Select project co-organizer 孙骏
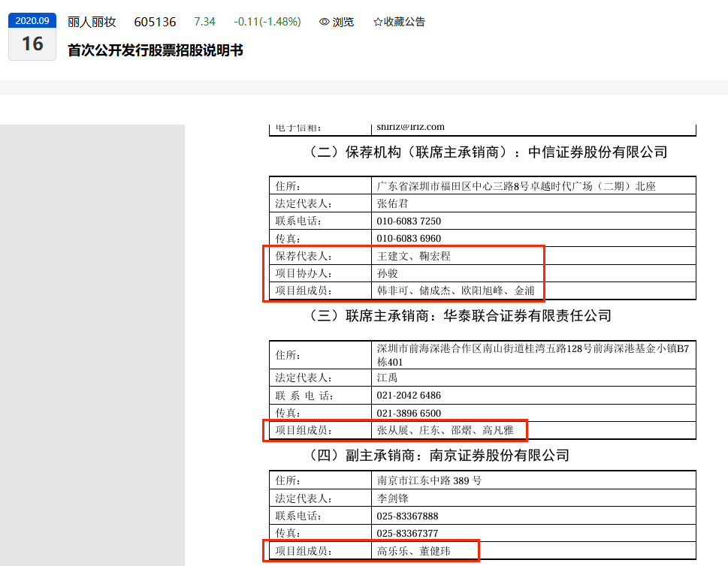728x566 pixels. pos(387,273)
